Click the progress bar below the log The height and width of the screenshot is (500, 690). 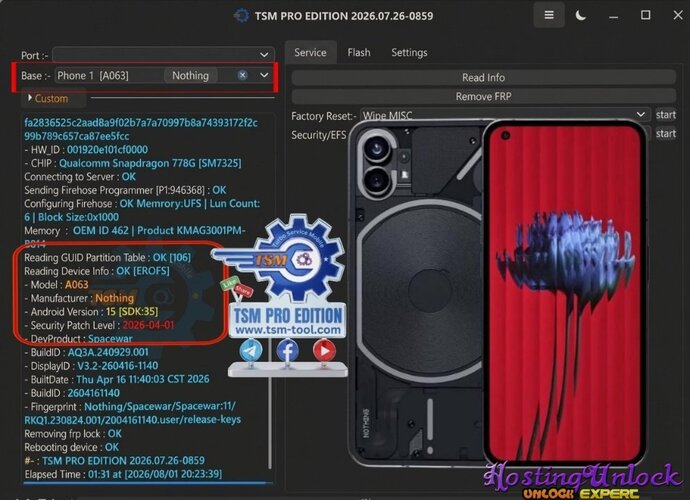click(148, 483)
